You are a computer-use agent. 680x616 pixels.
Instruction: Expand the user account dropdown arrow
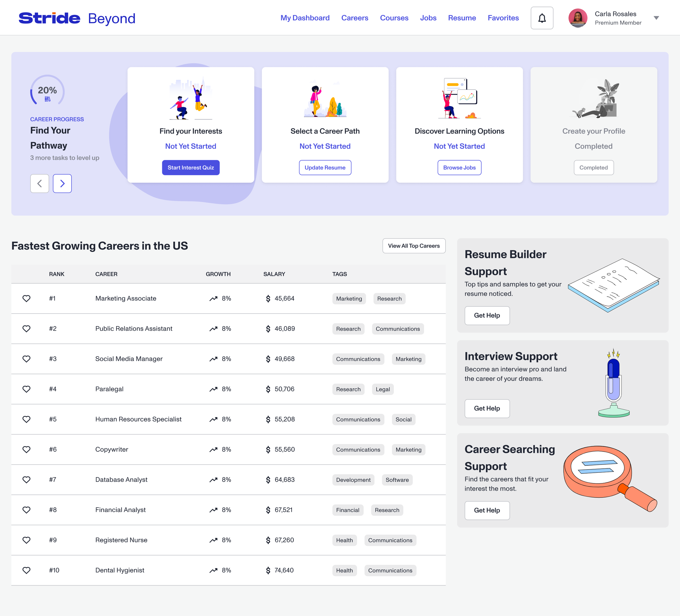click(x=656, y=18)
